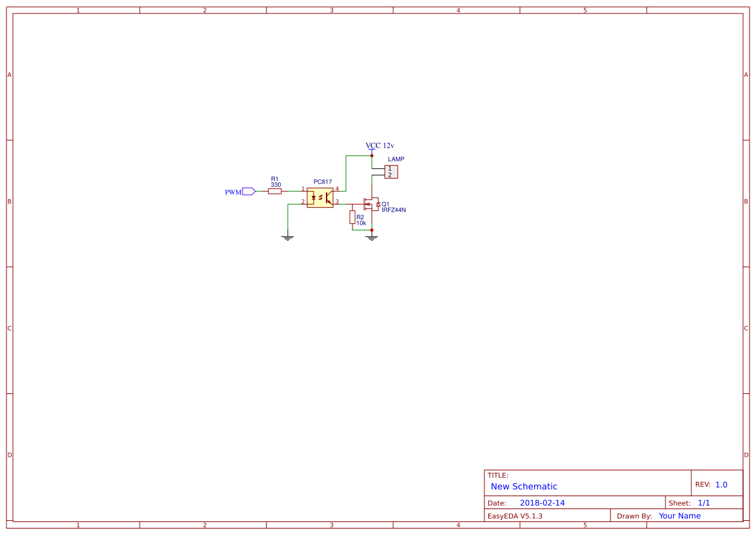Select the PC817 optocoupler symbol
Viewport: 756px width, 535px height.
319,197
